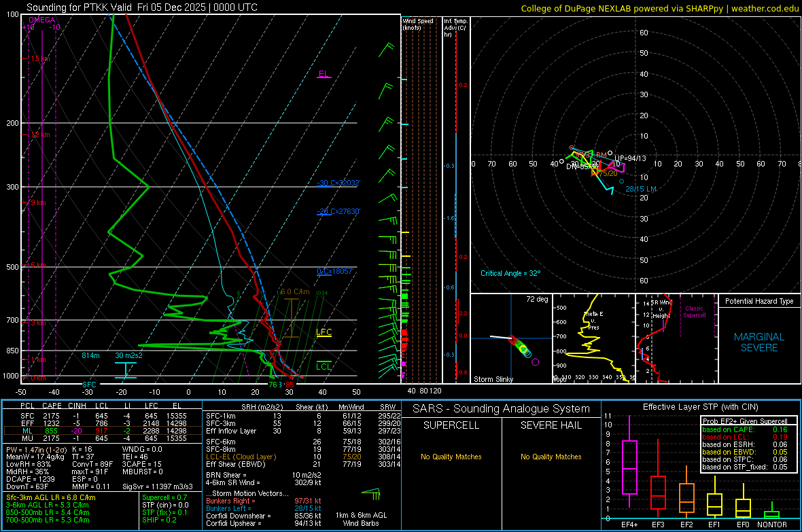The image size is (802, 532).
Task: Click the 'Corfidi Downshear' line
Action: click(264, 516)
